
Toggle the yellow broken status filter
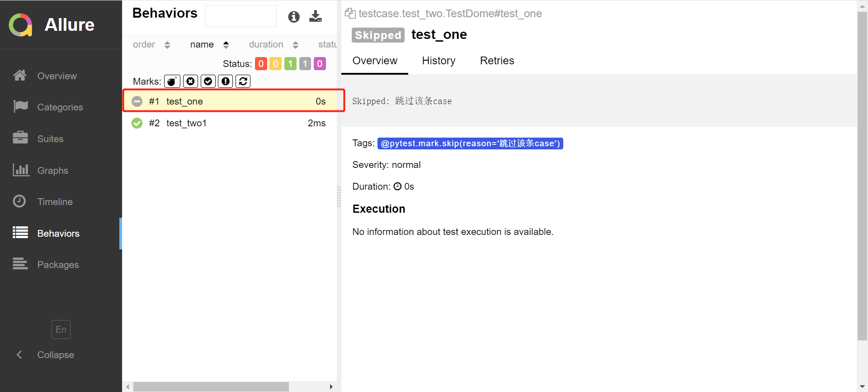(275, 64)
